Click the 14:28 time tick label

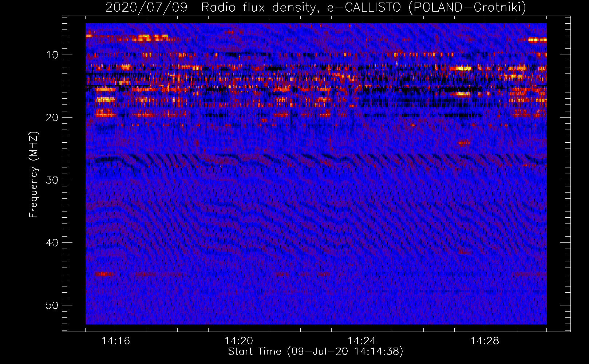click(x=485, y=341)
